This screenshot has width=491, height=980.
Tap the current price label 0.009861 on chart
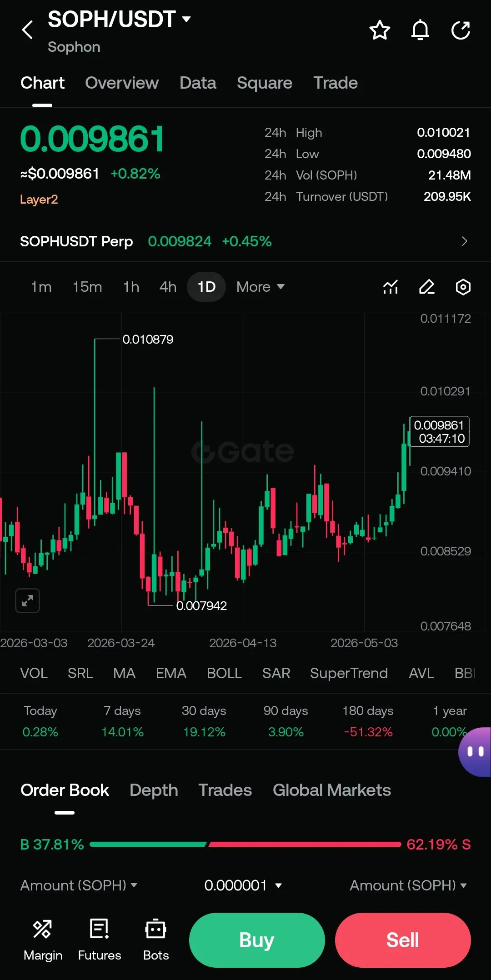pyautogui.click(x=439, y=432)
